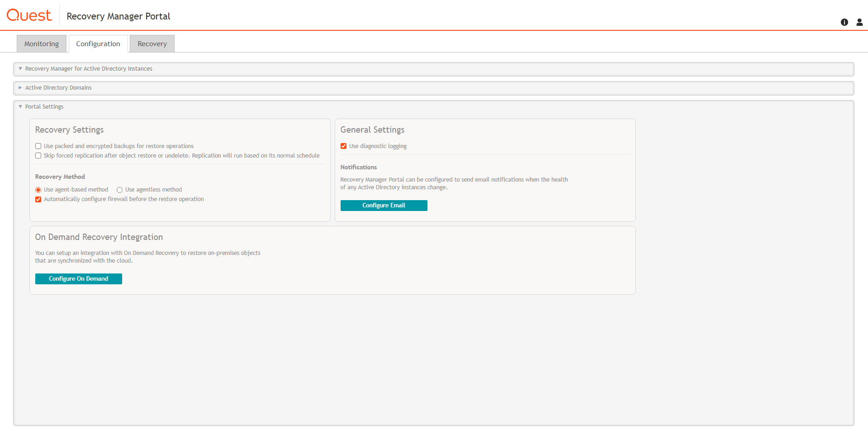
Task: Click the Configure On Demand button
Action: 79,279
